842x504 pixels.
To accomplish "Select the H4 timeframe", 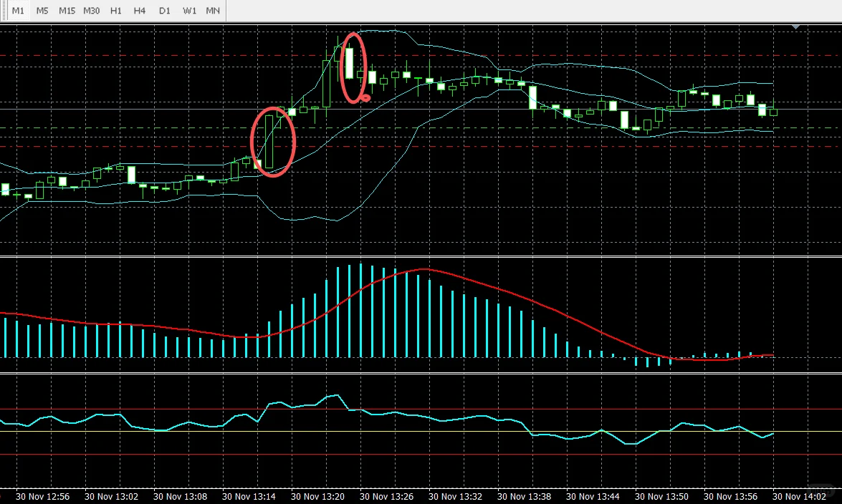I will (x=140, y=11).
